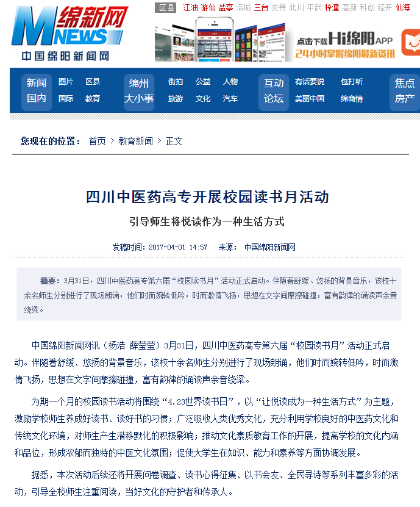Open the 新闻国内 navigation block

click(37, 90)
